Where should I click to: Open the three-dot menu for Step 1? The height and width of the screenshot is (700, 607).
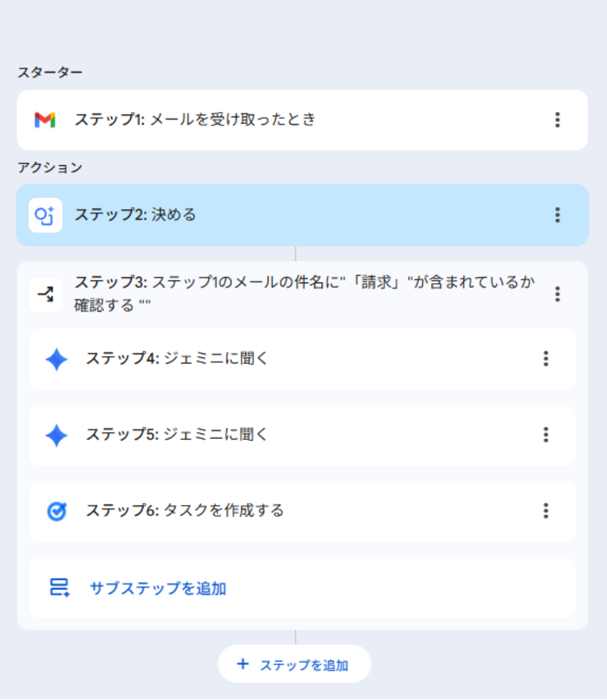(x=557, y=120)
